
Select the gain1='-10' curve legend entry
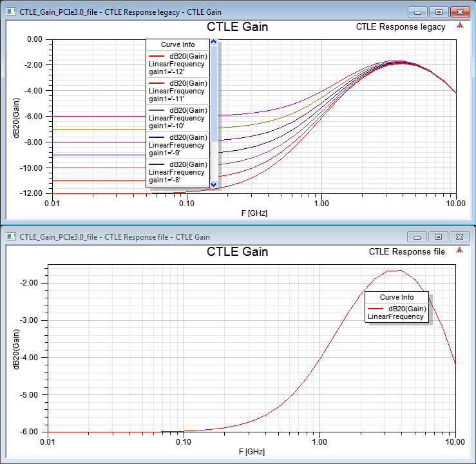pos(178,118)
